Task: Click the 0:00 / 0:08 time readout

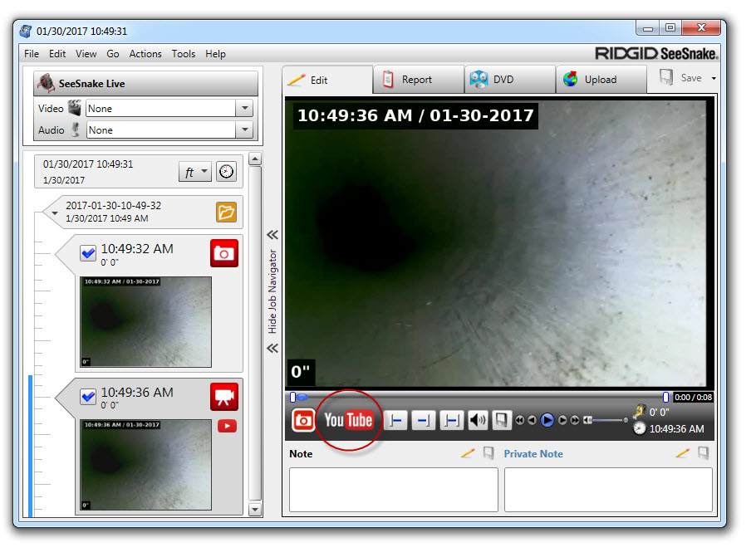Action: [x=694, y=397]
